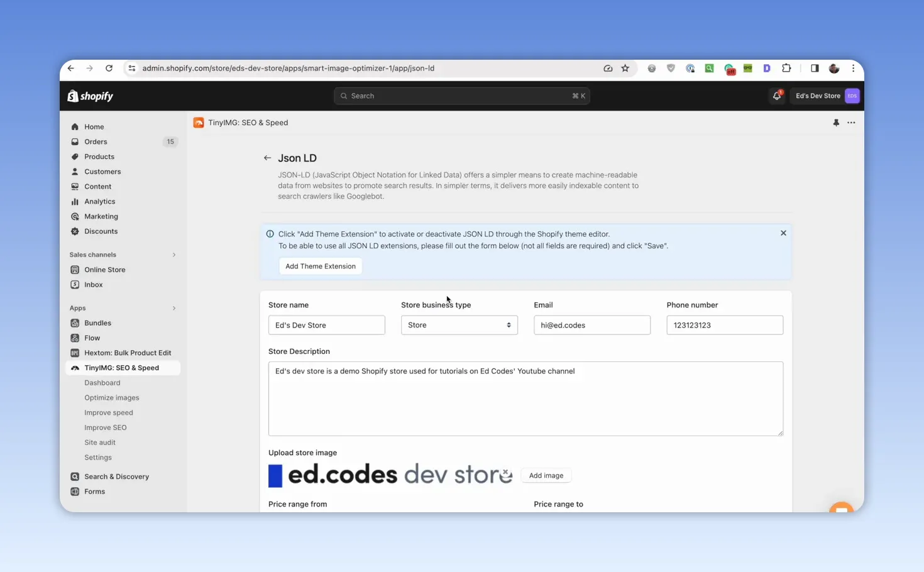
Task: Open Improve speed subpage
Action: [x=109, y=413]
